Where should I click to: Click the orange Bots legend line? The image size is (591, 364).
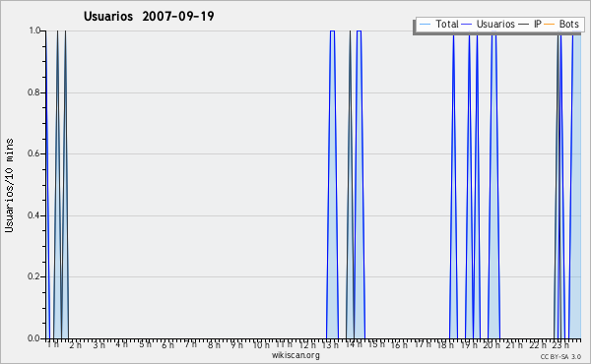pyautogui.click(x=550, y=25)
